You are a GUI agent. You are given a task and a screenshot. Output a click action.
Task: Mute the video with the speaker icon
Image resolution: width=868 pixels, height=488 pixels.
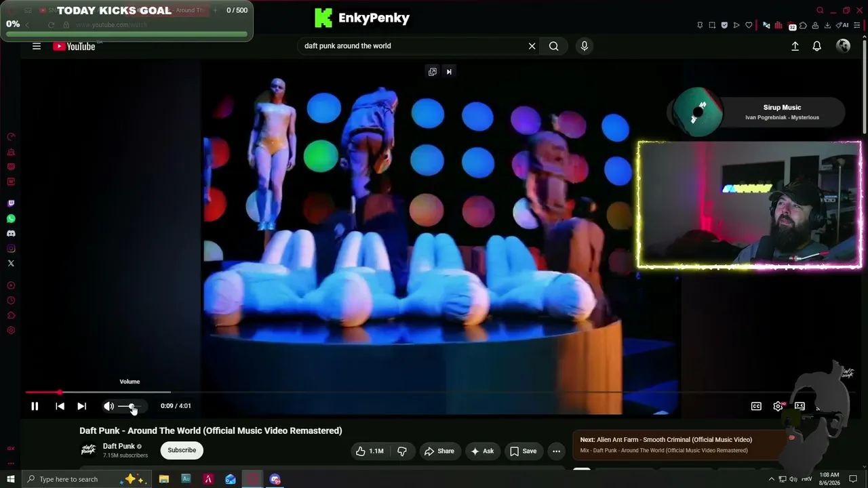108,406
